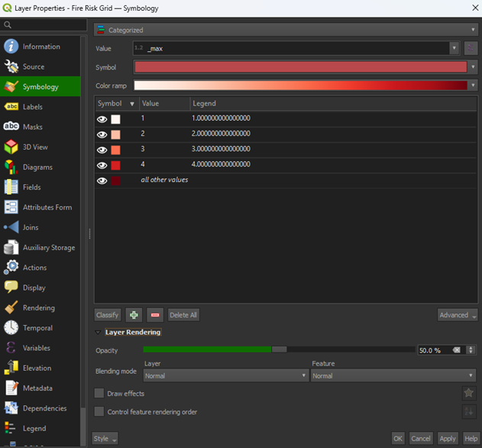Click the draw effects customize star icon
Screen dimensions: 482x448
pos(469,393)
